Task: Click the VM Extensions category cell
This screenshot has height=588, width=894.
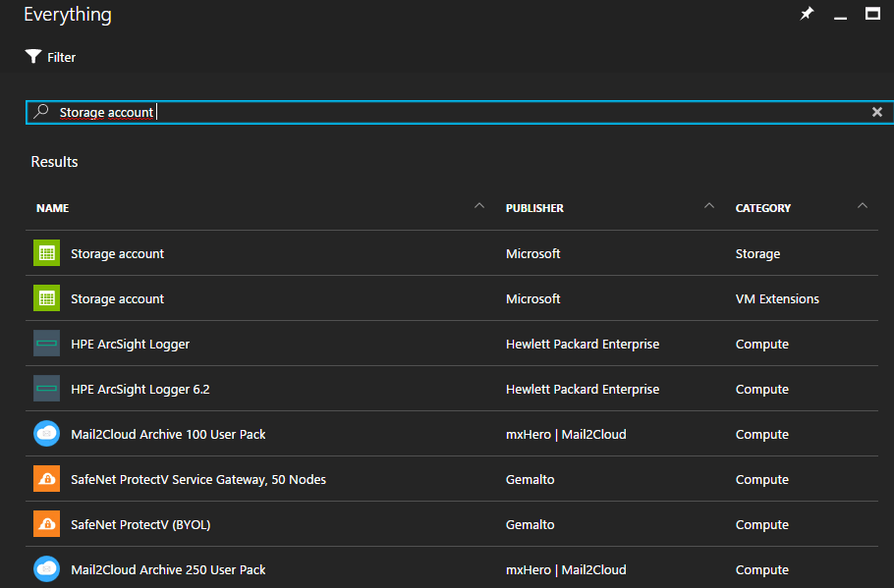Action: coord(777,298)
